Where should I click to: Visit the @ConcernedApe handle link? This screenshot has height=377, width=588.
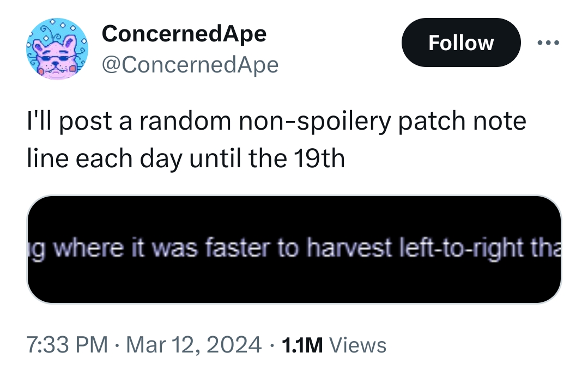[190, 65]
